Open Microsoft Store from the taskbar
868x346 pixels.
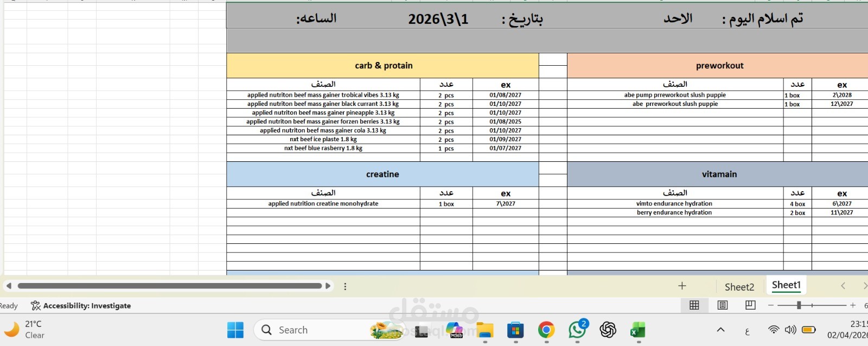[515, 330]
